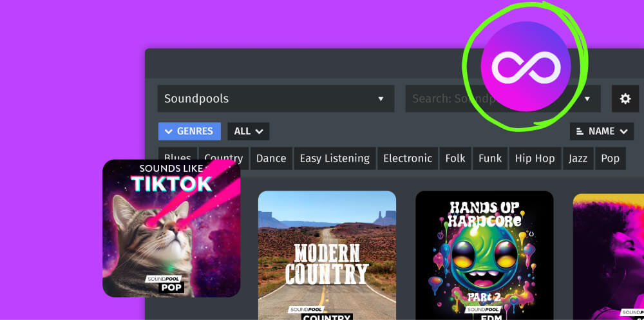Select the Jazz genre tag
This screenshot has height=320, width=644.
[x=578, y=158]
